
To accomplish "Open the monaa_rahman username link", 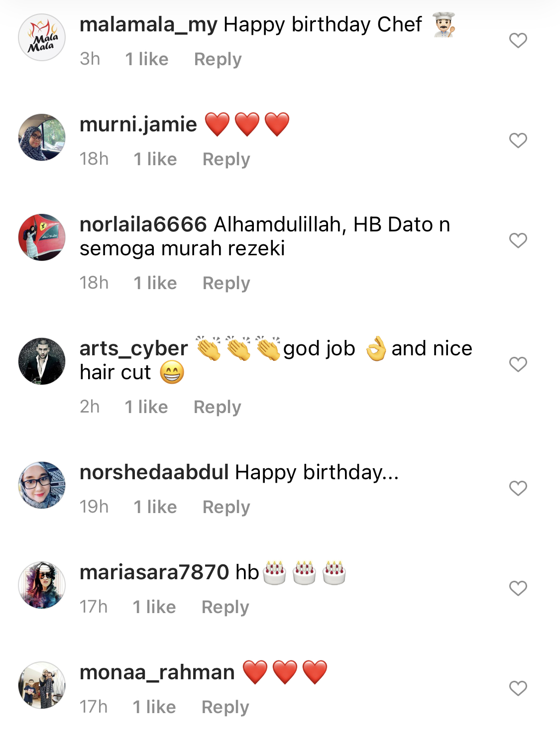I will (157, 672).
